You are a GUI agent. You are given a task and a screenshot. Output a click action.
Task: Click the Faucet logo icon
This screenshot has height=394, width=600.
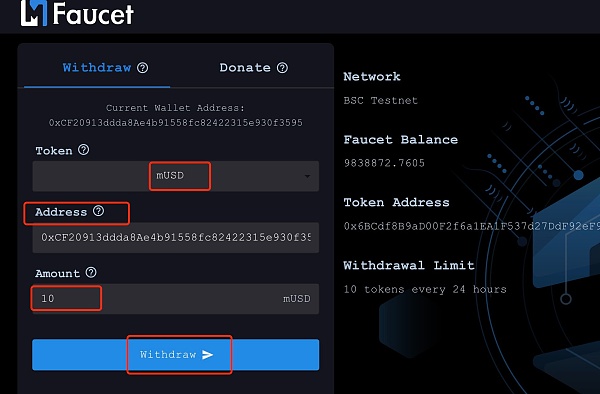(34, 13)
